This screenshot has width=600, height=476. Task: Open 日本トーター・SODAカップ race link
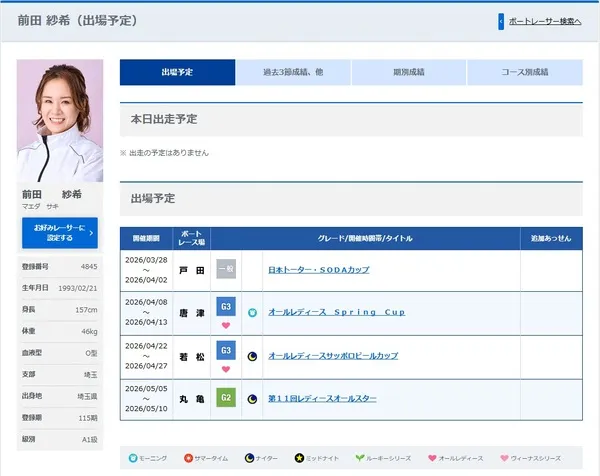pyautogui.click(x=319, y=270)
